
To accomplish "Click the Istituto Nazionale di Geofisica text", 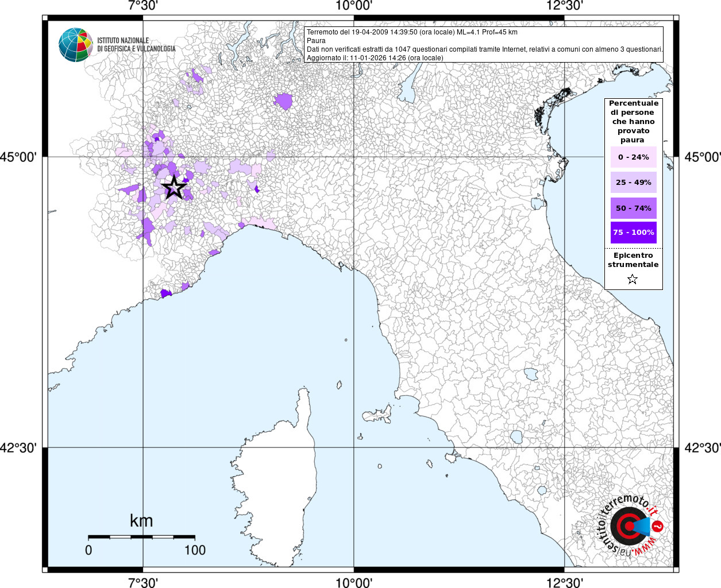I will point(136,45).
